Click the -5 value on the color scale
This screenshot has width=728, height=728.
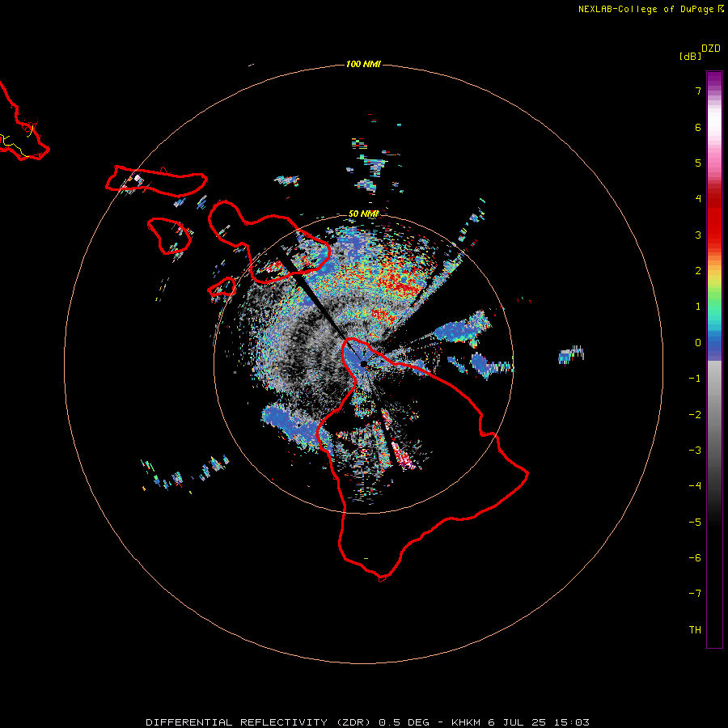(x=695, y=523)
